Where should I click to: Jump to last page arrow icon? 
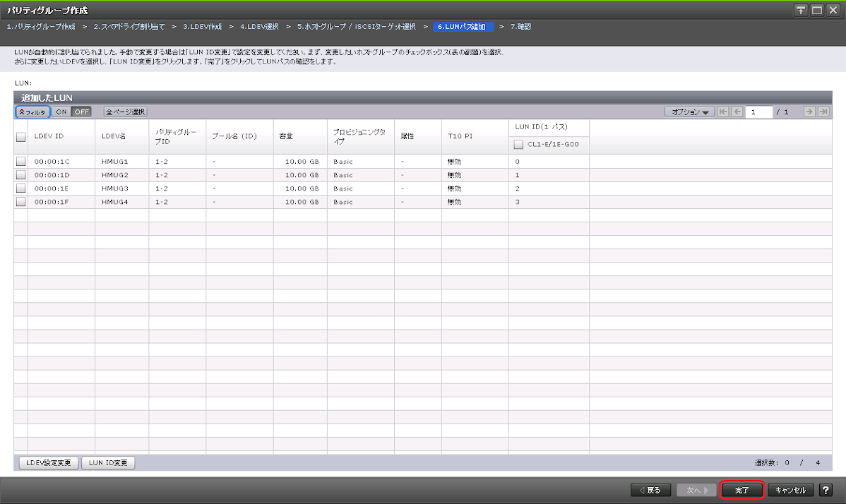pyautogui.click(x=823, y=112)
